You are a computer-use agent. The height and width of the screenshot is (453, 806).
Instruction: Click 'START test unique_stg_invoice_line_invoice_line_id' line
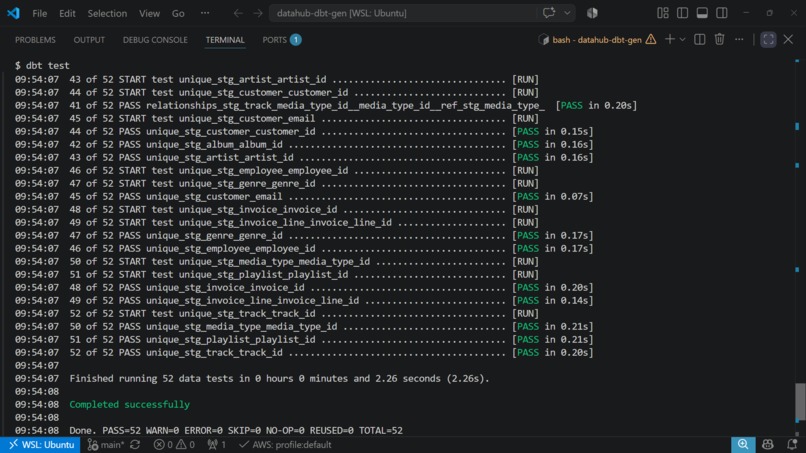pos(277,223)
